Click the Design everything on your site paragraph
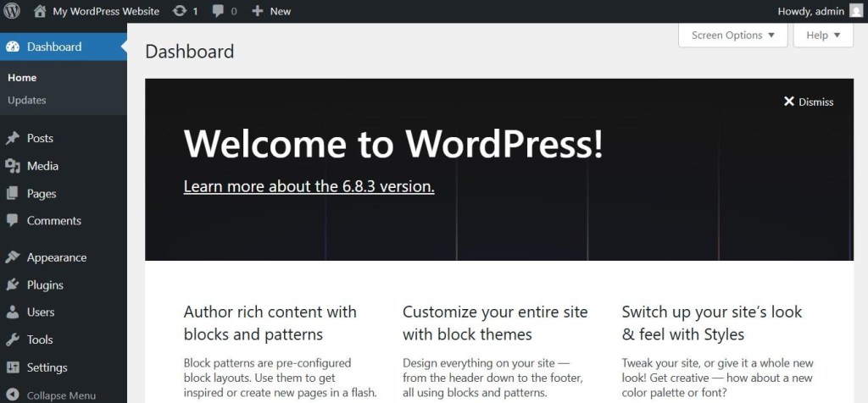The height and width of the screenshot is (403, 868). (492, 378)
